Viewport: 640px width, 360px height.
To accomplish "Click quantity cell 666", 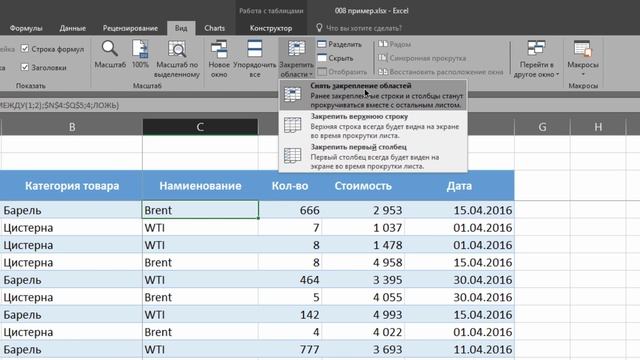I will pos(290,210).
